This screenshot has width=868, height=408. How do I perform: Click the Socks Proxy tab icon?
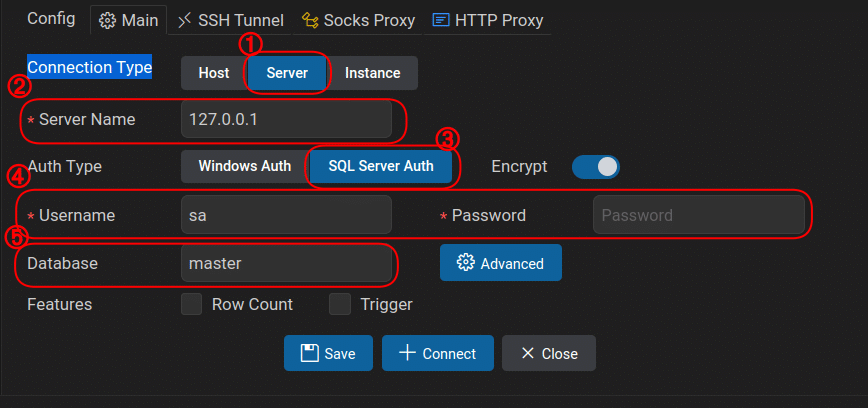[x=311, y=20]
